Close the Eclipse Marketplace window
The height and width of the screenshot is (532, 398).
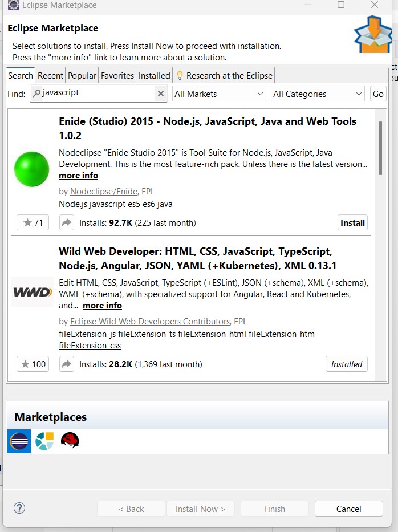[375, 5]
